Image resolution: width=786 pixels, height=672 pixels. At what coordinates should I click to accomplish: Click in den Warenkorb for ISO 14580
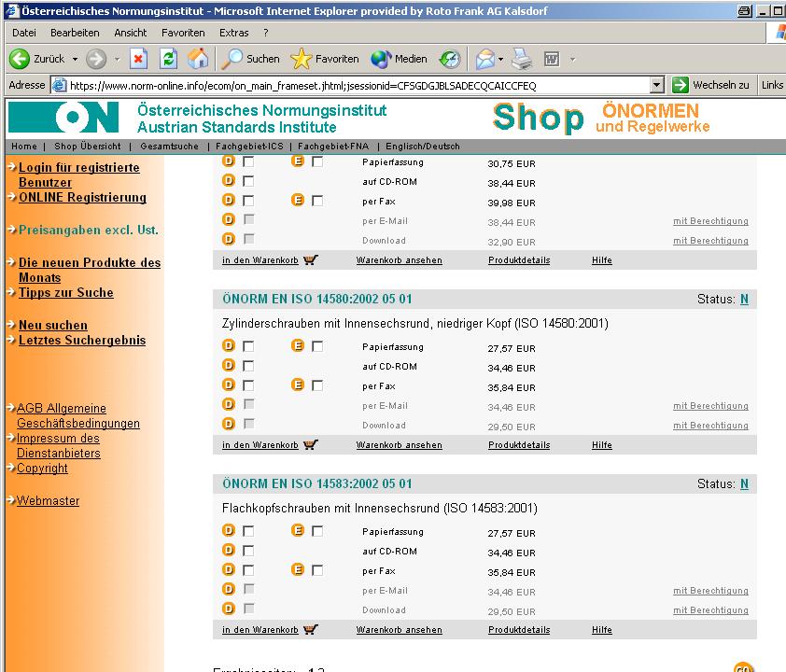[260, 445]
